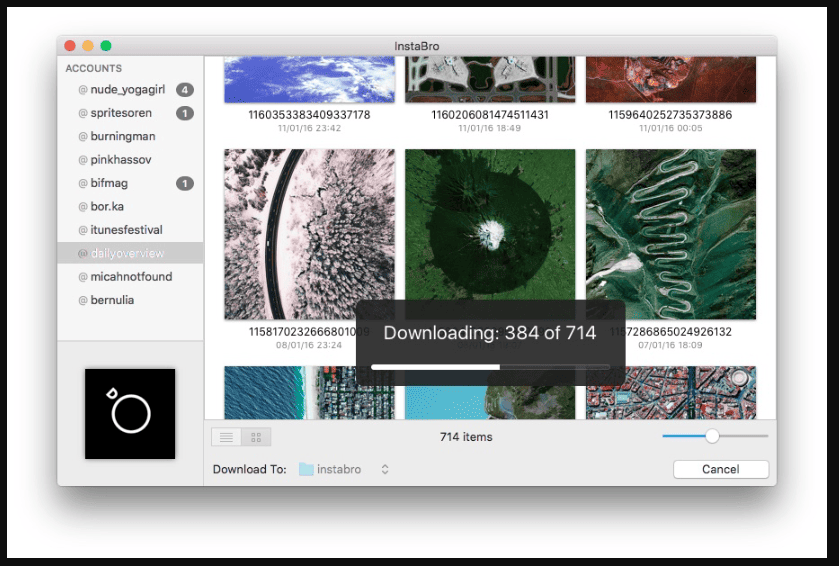Cancel the download
The width and height of the screenshot is (839, 566).
(721, 469)
